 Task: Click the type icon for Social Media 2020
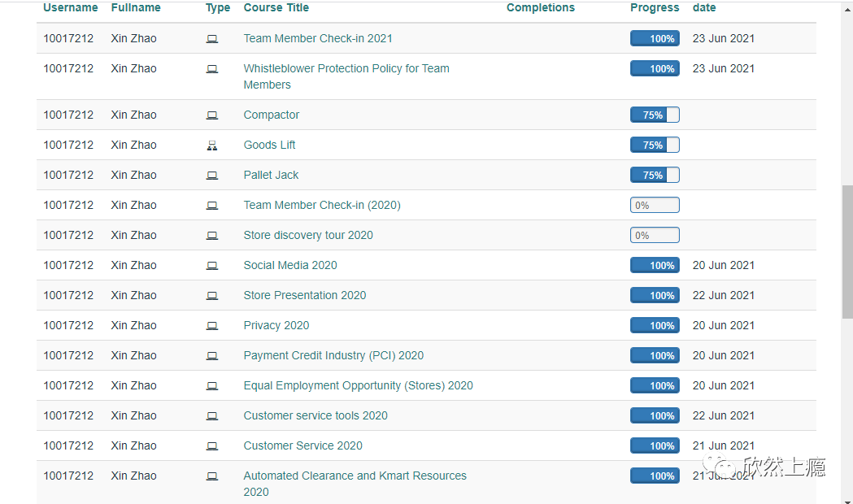212,266
